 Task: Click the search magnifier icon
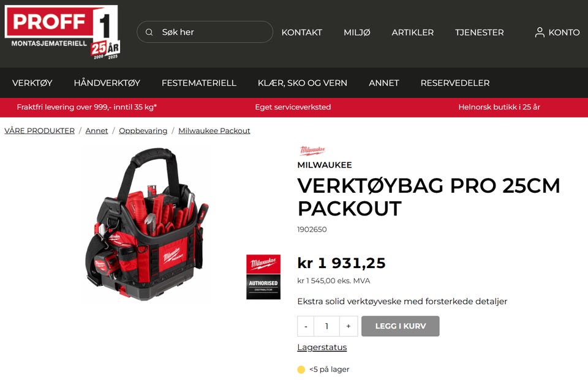tap(149, 32)
